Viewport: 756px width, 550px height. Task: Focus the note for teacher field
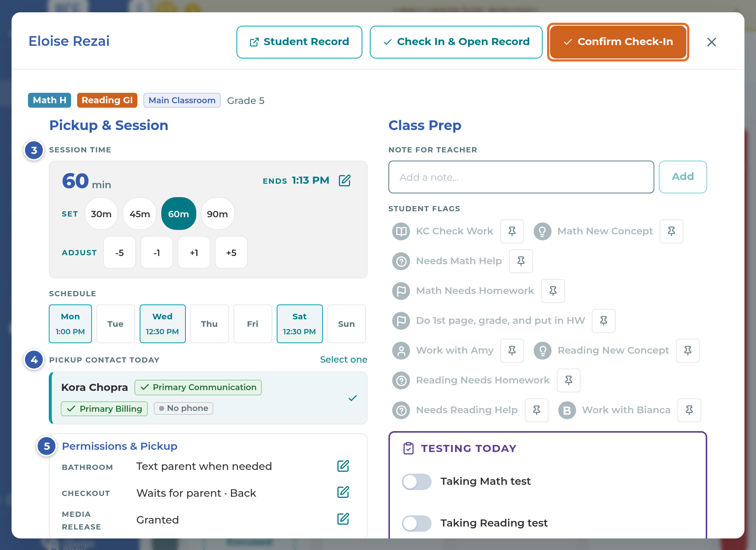(x=521, y=177)
